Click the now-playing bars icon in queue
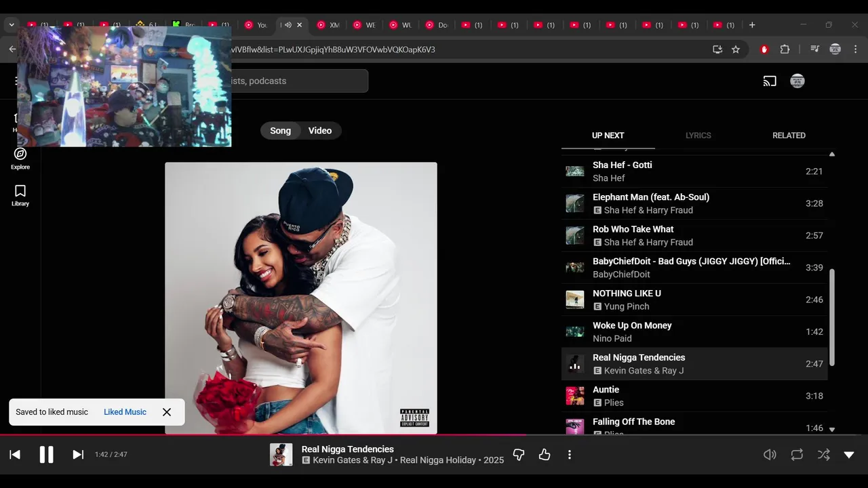Screen dimensions: 868x488 575,364
